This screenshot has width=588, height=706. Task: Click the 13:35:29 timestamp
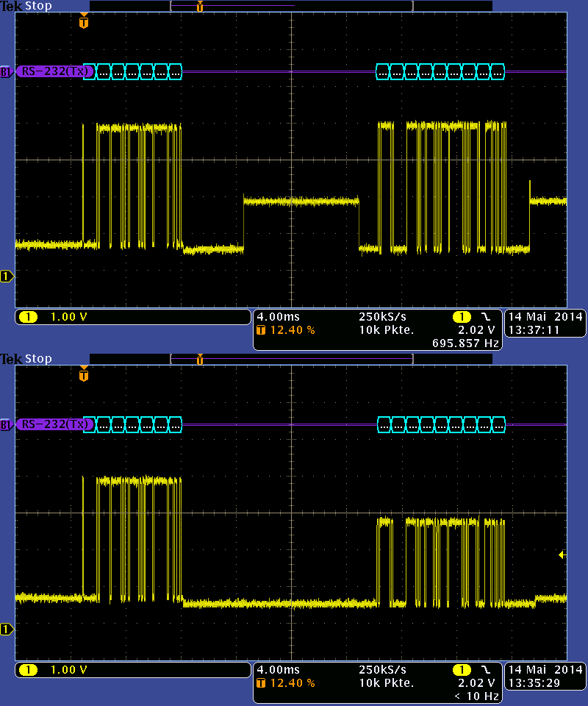pyautogui.click(x=534, y=683)
